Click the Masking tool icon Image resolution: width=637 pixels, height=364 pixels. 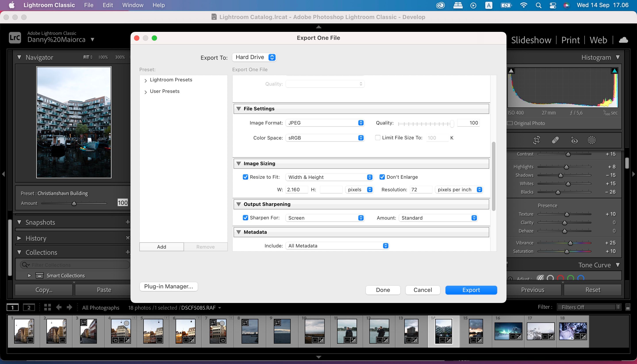pos(591,140)
